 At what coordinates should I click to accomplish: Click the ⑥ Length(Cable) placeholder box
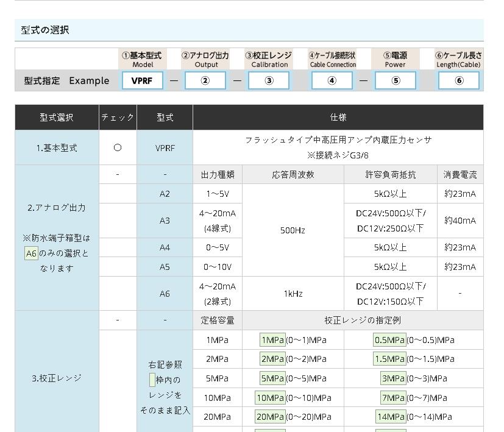tap(459, 80)
